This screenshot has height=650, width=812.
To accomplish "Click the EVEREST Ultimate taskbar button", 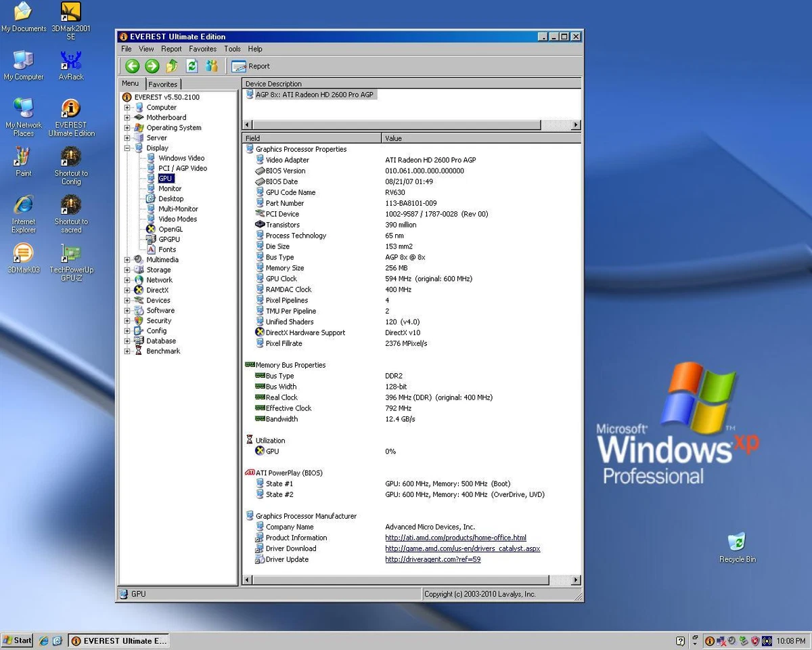I will pos(118,641).
